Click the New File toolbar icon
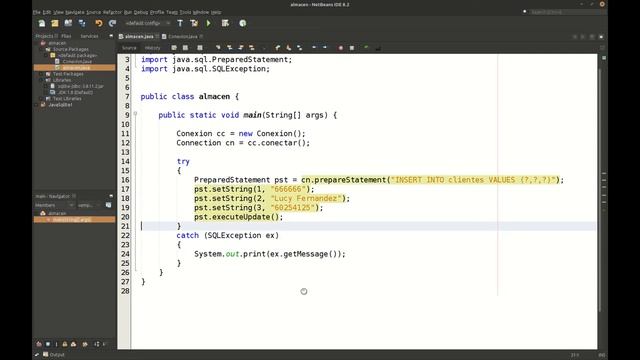This screenshot has width=640, height=360. [x=42, y=23]
